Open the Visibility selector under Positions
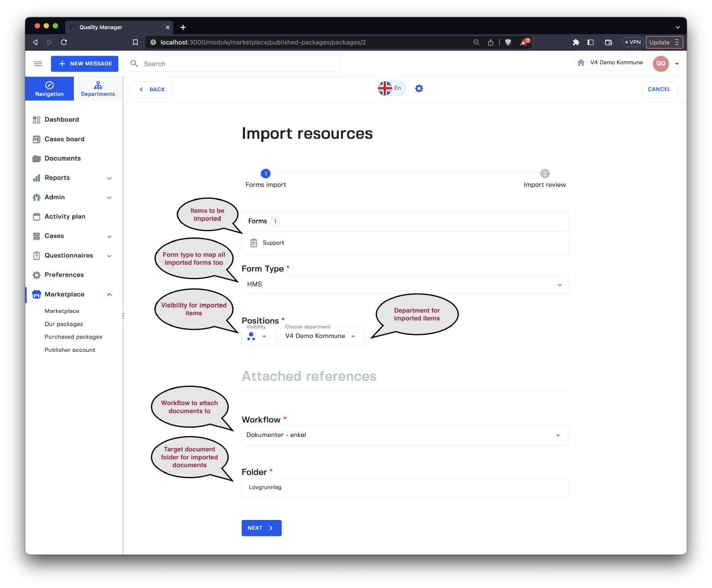The height and width of the screenshot is (588, 712). click(x=258, y=336)
